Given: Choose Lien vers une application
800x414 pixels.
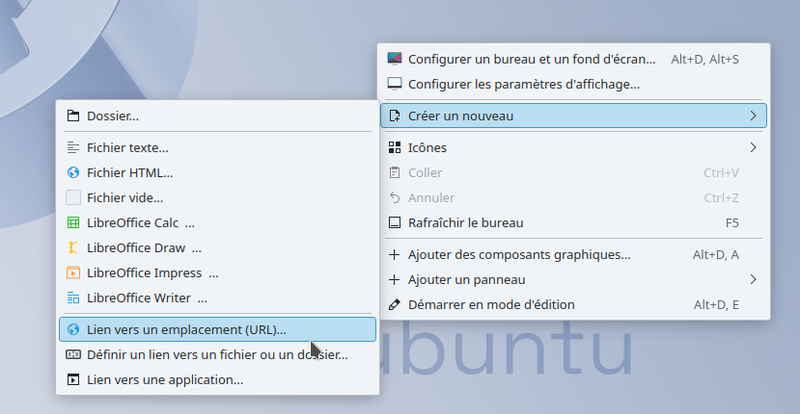Looking at the screenshot, I should click(x=165, y=380).
